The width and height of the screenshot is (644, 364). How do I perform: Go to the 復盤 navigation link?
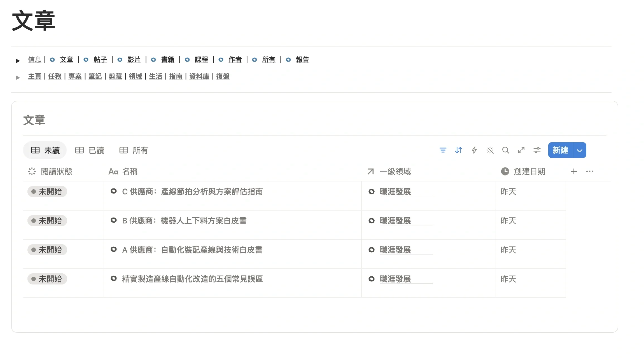223,76
